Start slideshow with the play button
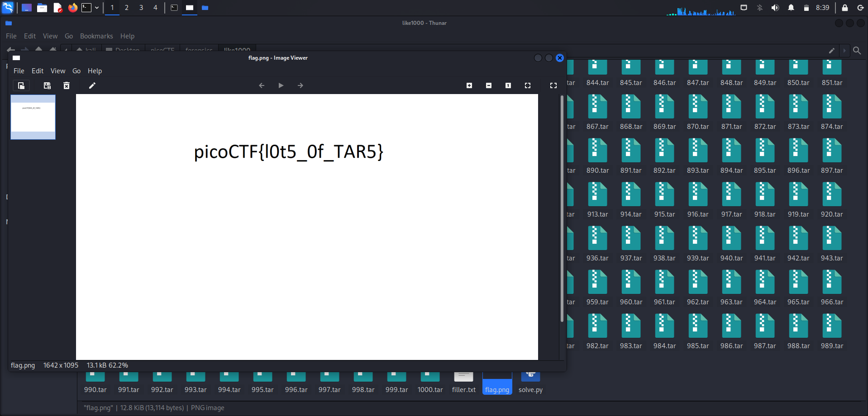 pyautogui.click(x=281, y=85)
